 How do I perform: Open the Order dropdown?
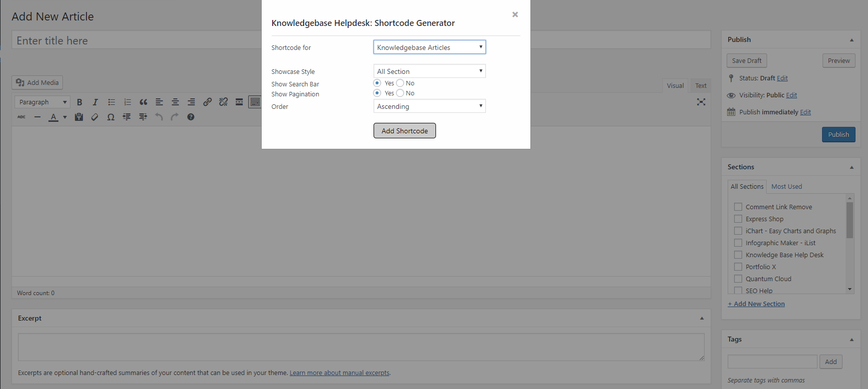click(430, 106)
